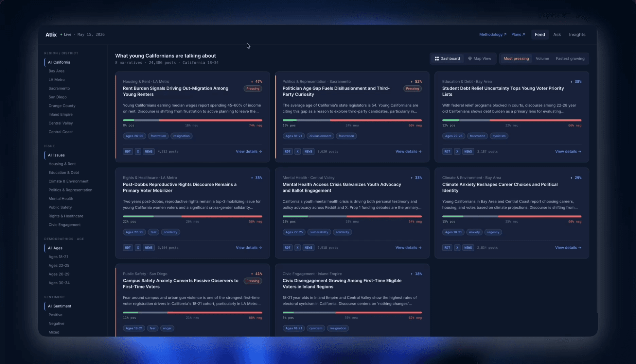636x364 pixels.
Task: Click sentiment bar on Rent Burden card
Action: 192,120
